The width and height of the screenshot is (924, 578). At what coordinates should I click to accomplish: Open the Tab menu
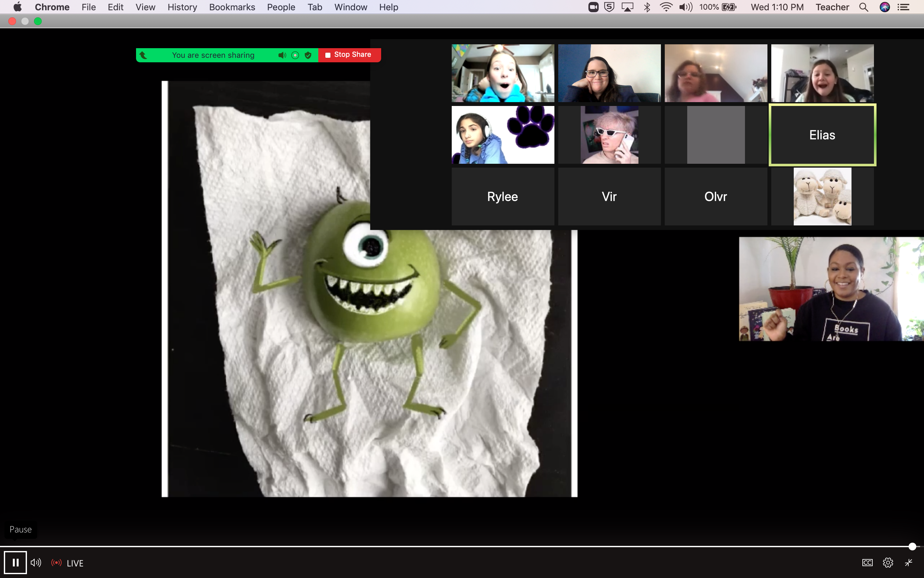[315, 7]
